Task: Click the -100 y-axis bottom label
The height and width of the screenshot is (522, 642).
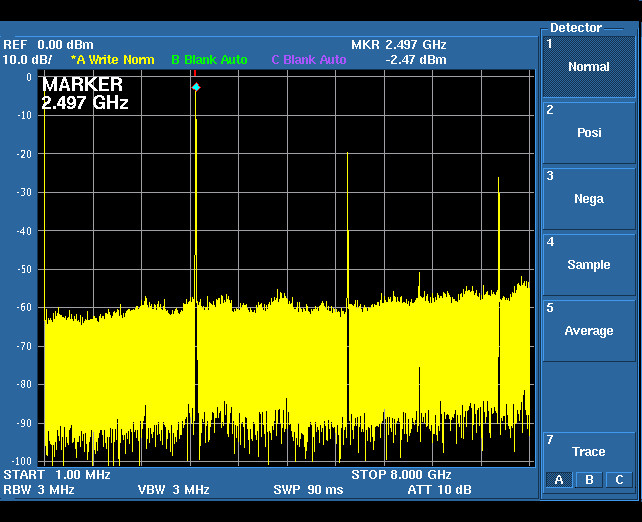Action: click(x=22, y=461)
